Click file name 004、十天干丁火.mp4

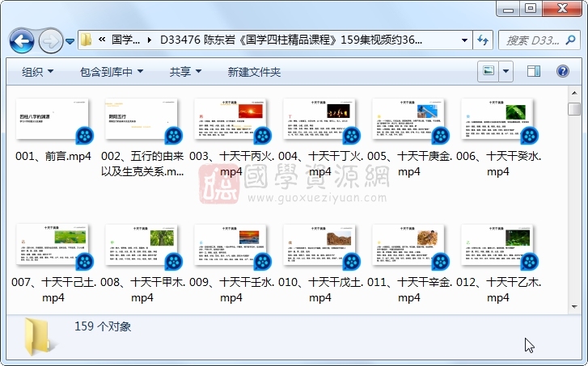click(x=320, y=164)
